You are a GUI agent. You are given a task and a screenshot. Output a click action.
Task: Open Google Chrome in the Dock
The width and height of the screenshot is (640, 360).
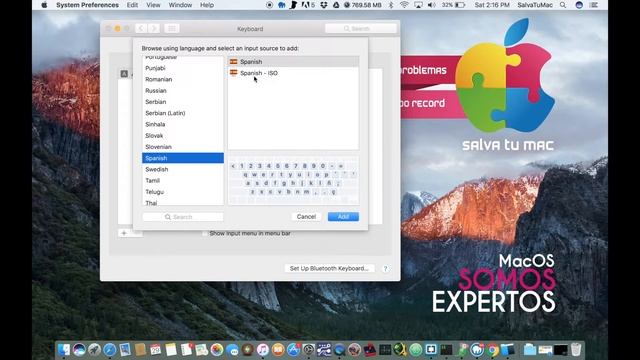[493, 350]
